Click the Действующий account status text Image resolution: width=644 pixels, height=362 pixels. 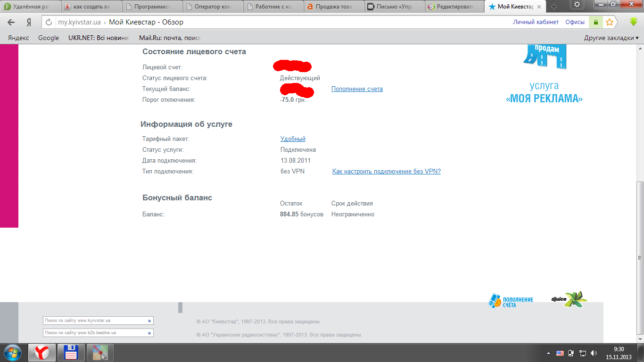coord(300,78)
